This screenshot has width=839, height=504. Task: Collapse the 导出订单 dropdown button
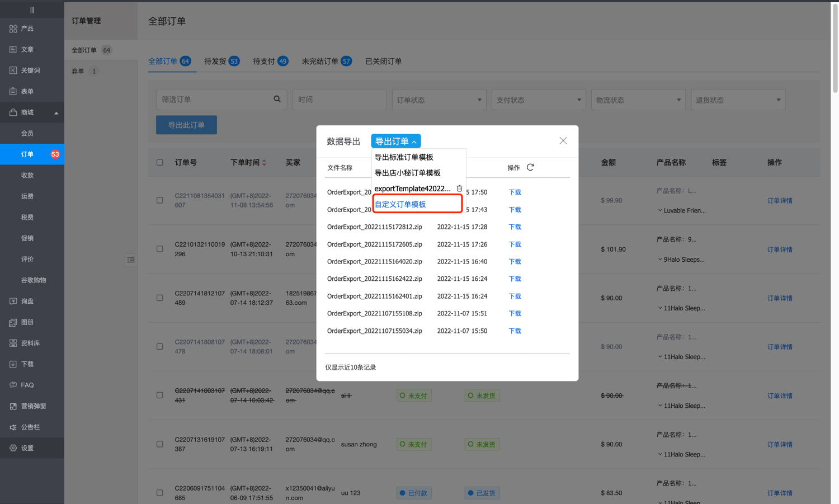pyautogui.click(x=395, y=141)
